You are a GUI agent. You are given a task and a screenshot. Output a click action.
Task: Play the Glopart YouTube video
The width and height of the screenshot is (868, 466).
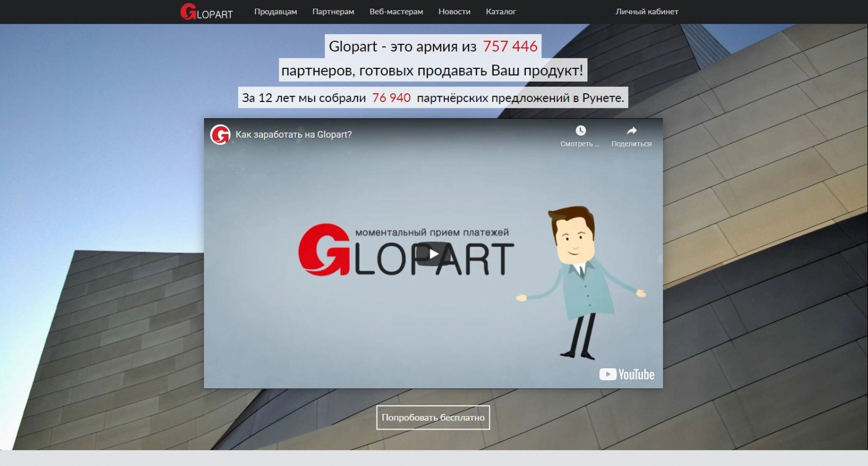pyautogui.click(x=433, y=253)
